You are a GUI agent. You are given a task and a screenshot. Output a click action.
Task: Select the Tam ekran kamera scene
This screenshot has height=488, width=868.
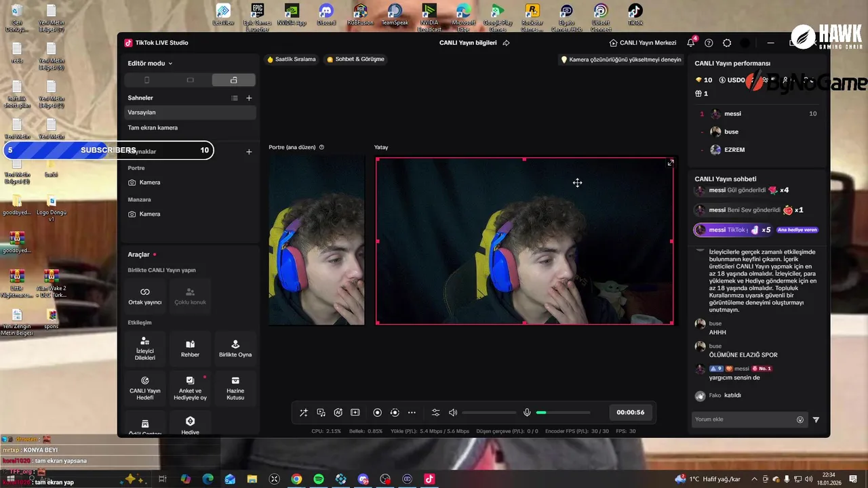point(190,127)
